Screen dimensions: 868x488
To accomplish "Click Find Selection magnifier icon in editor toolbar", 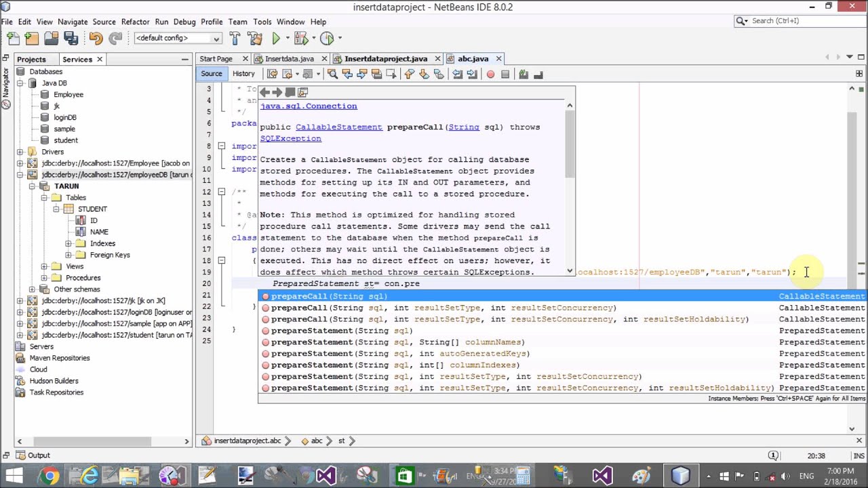I will 332,74.
